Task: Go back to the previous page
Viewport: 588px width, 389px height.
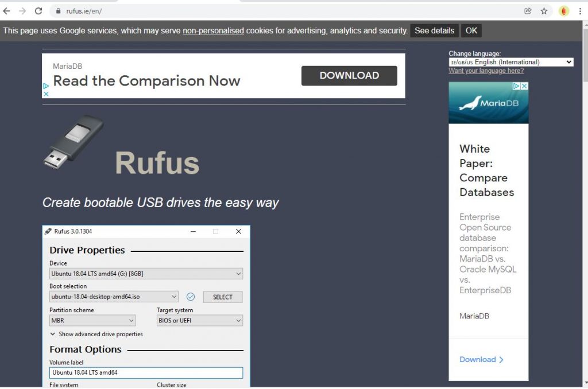Action: [x=6, y=11]
